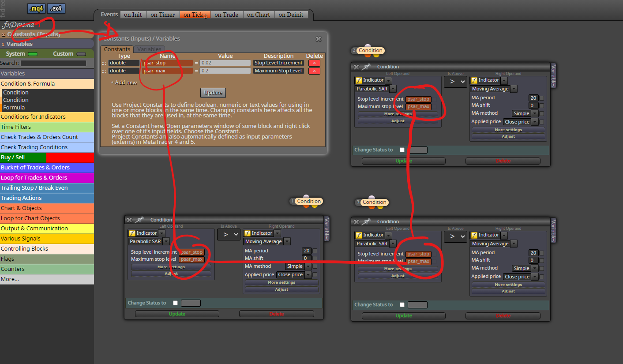Select the Condition block numbered 1 on the canvas
Screen dimensions: 623x364
(x=309, y=201)
